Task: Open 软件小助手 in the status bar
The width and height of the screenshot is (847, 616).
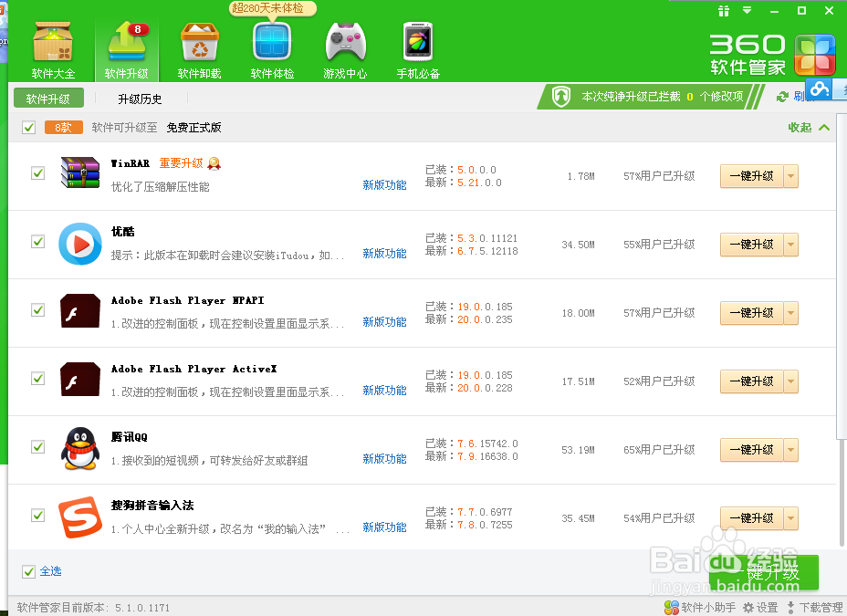Action: 700,608
